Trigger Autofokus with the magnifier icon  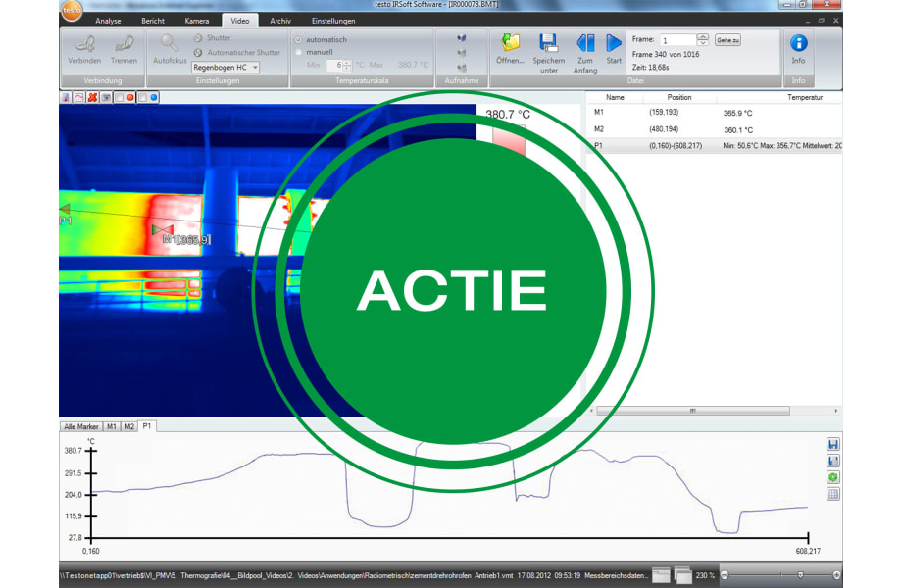tap(168, 44)
